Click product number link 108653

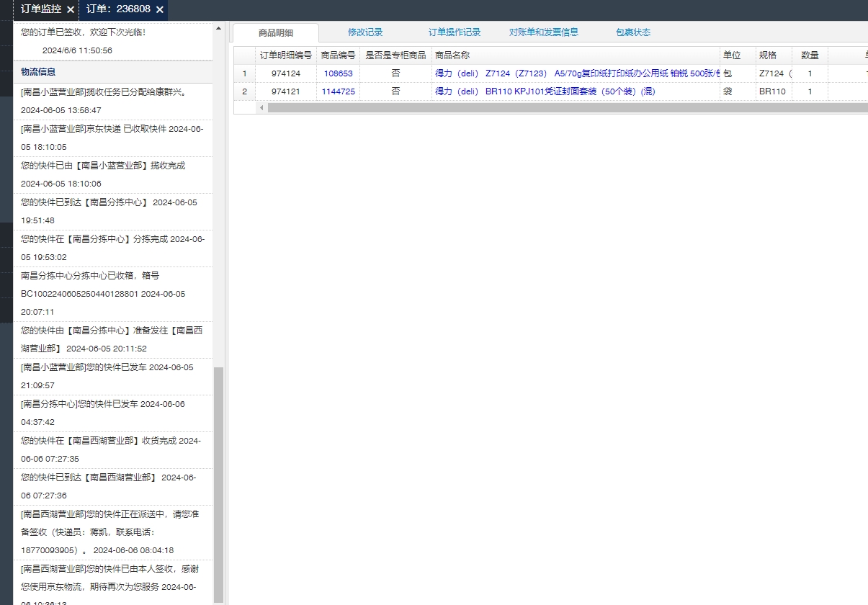tap(339, 73)
